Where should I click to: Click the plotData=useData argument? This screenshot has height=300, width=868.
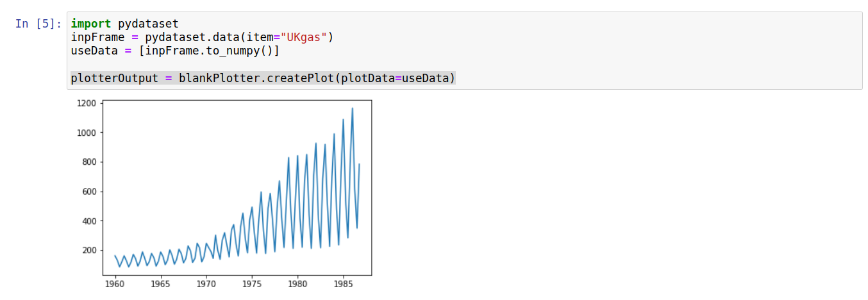[x=394, y=78]
